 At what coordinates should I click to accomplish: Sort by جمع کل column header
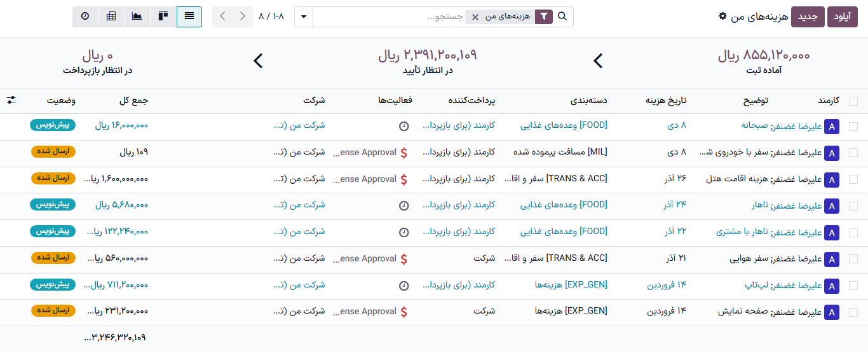coord(133,100)
